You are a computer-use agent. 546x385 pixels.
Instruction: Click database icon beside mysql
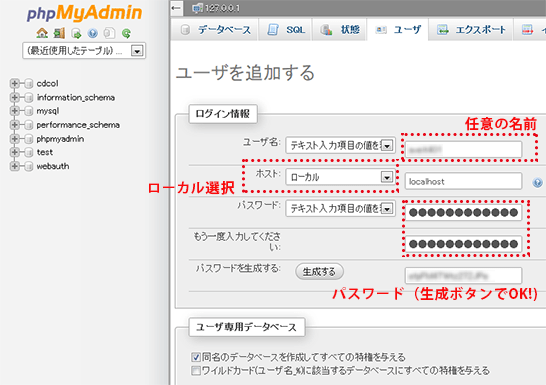(29, 111)
